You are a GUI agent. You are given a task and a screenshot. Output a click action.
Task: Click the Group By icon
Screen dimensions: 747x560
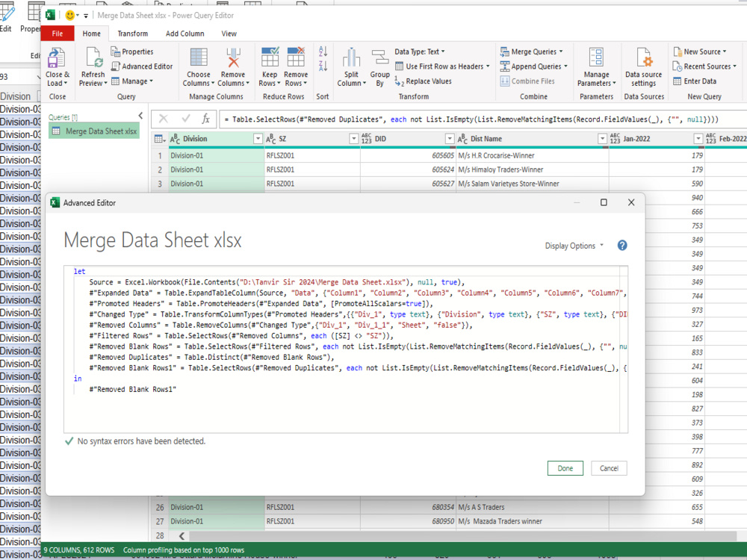coord(379,57)
